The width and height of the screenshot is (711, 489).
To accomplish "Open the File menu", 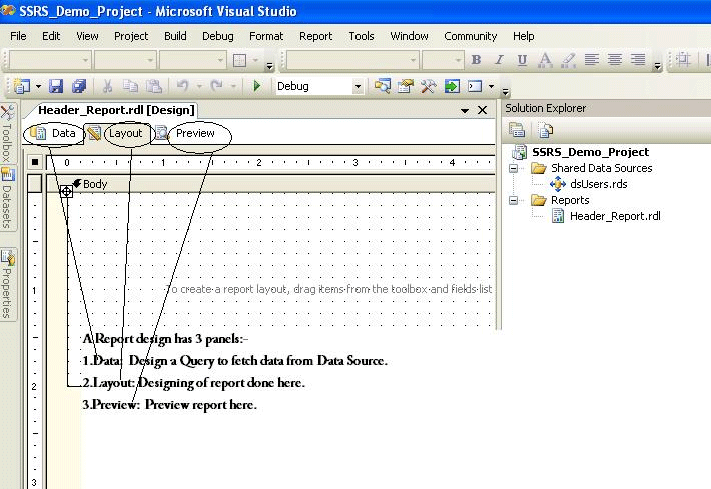I will (x=18, y=36).
